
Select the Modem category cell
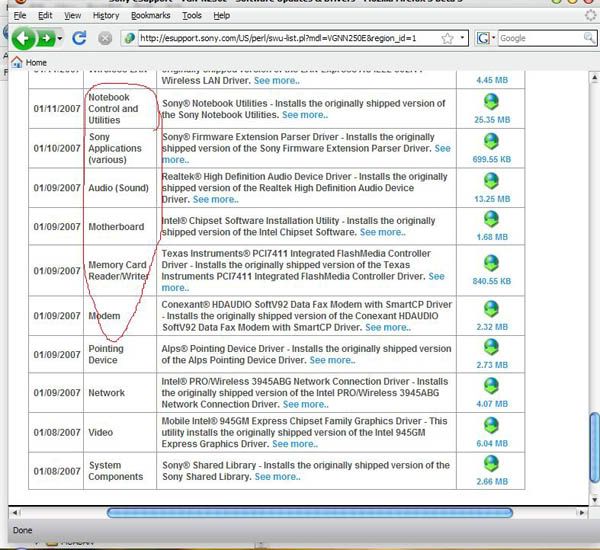[120, 316]
